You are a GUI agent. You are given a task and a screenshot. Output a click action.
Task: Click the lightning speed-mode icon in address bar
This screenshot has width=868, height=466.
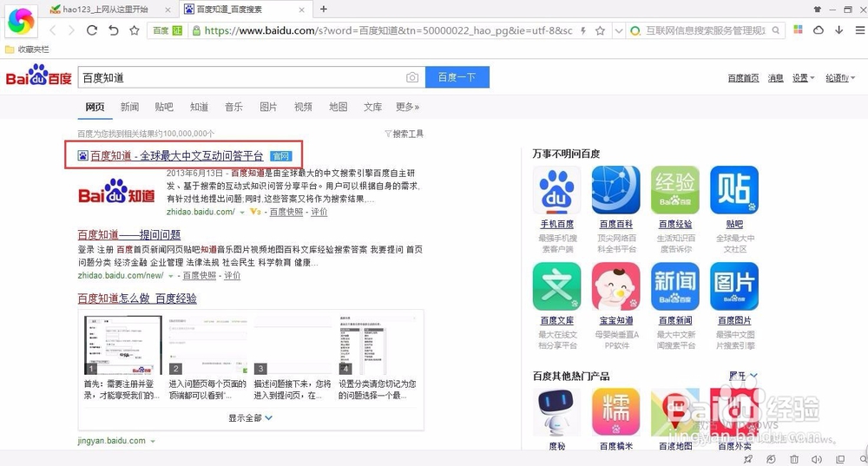[583, 31]
